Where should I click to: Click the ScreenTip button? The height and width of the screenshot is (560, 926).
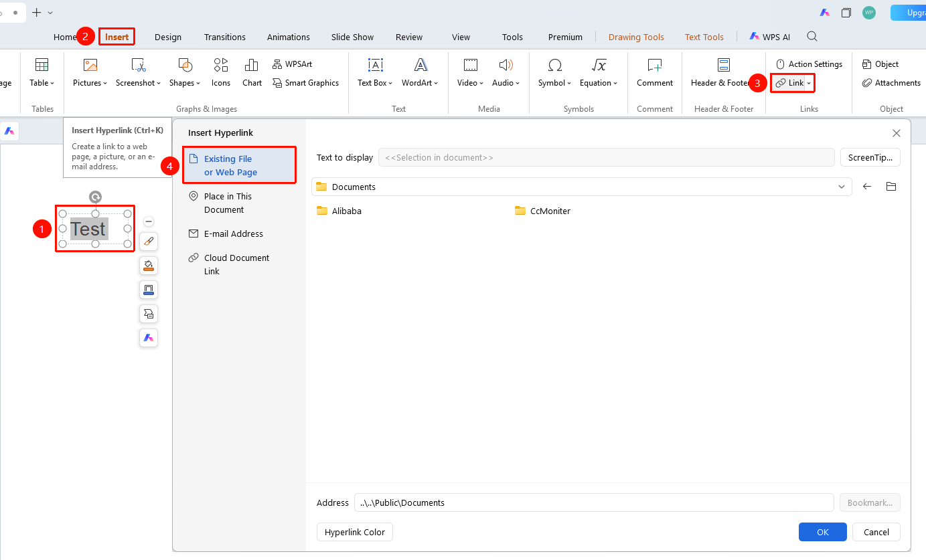coord(870,157)
